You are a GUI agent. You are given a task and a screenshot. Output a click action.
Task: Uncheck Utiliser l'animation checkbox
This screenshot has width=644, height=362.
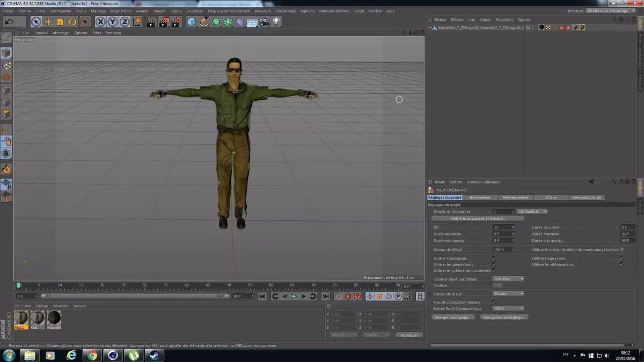click(x=494, y=258)
